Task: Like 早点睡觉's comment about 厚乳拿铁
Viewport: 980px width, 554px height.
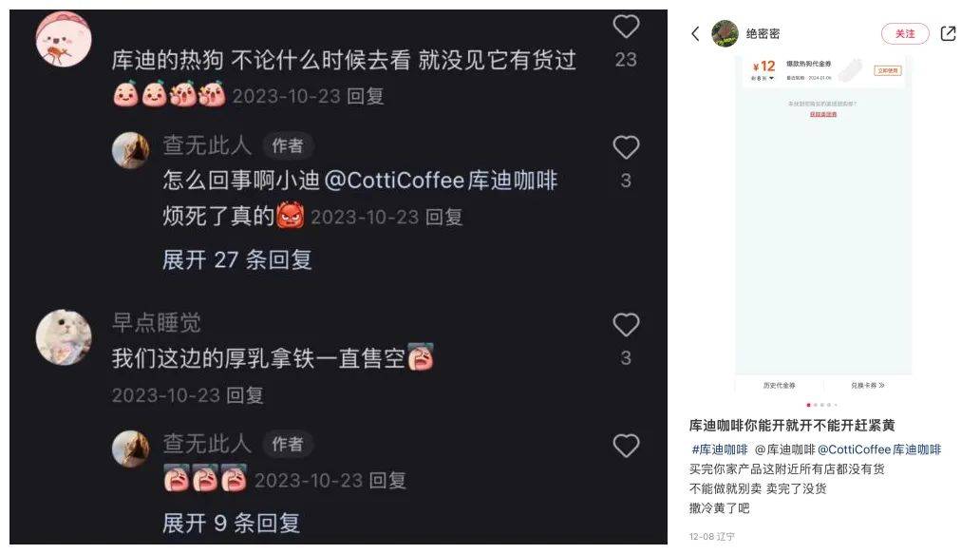Action: [x=626, y=325]
